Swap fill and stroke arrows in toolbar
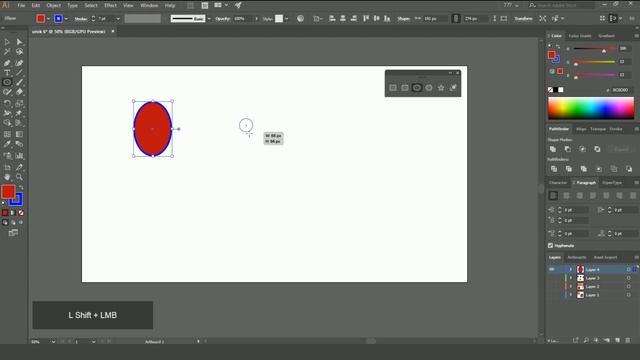This screenshot has height=360, width=640. pyautogui.click(x=20, y=187)
